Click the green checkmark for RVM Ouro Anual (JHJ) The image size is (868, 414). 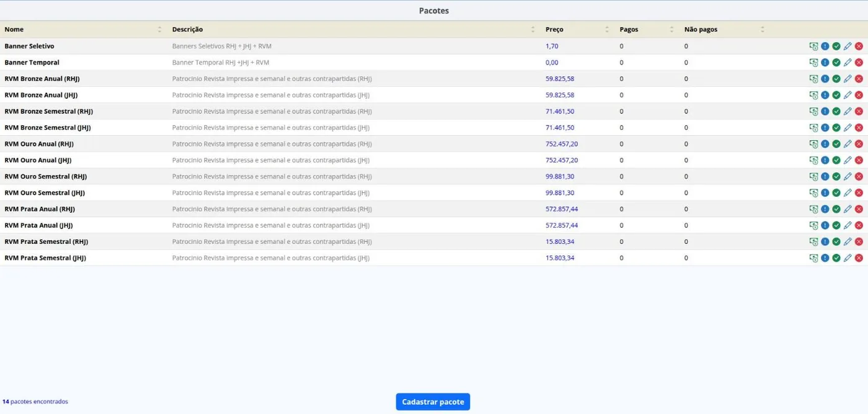[x=836, y=160]
